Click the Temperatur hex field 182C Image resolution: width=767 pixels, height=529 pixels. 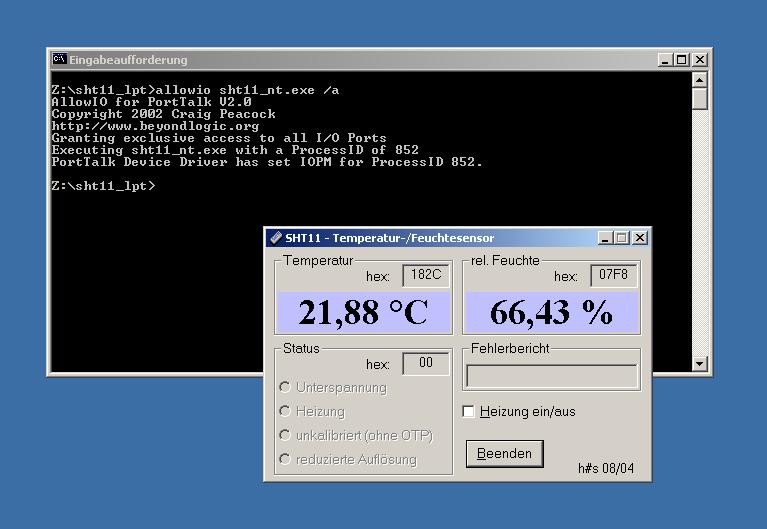[426, 275]
